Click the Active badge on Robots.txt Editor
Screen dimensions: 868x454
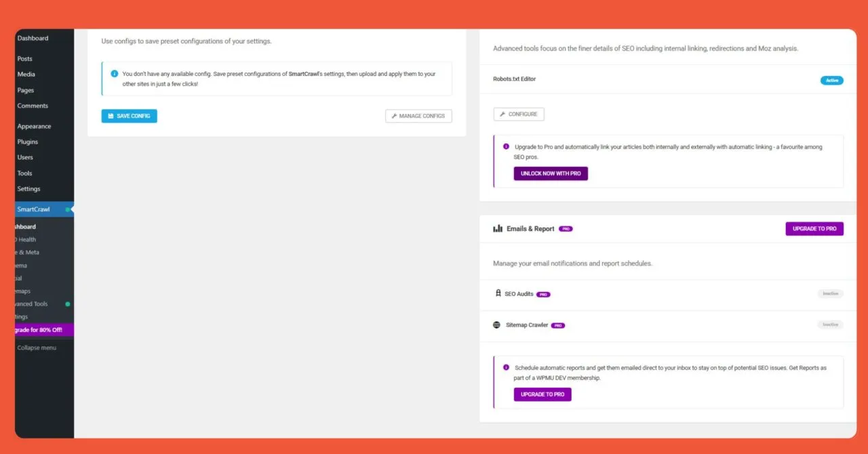(831, 80)
